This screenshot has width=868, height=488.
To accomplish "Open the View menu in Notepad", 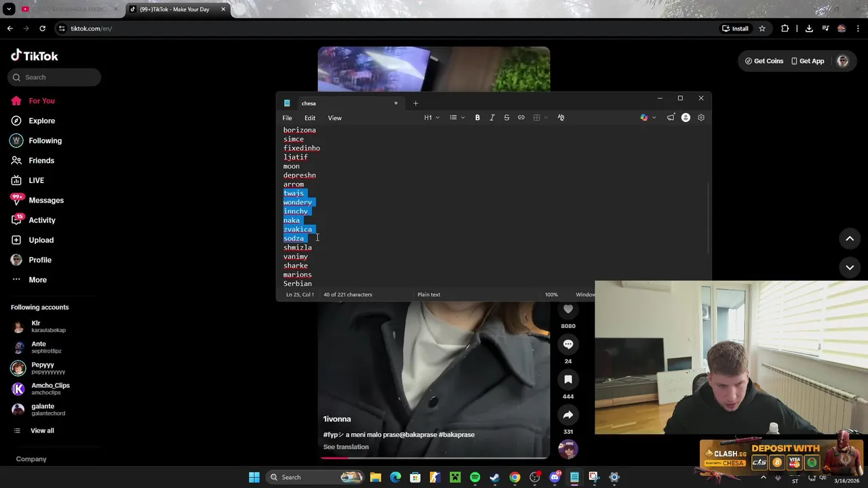I will pos(335,118).
